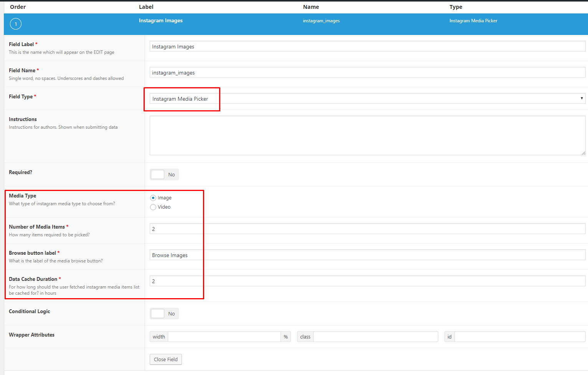Select the Video media type

click(x=153, y=207)
